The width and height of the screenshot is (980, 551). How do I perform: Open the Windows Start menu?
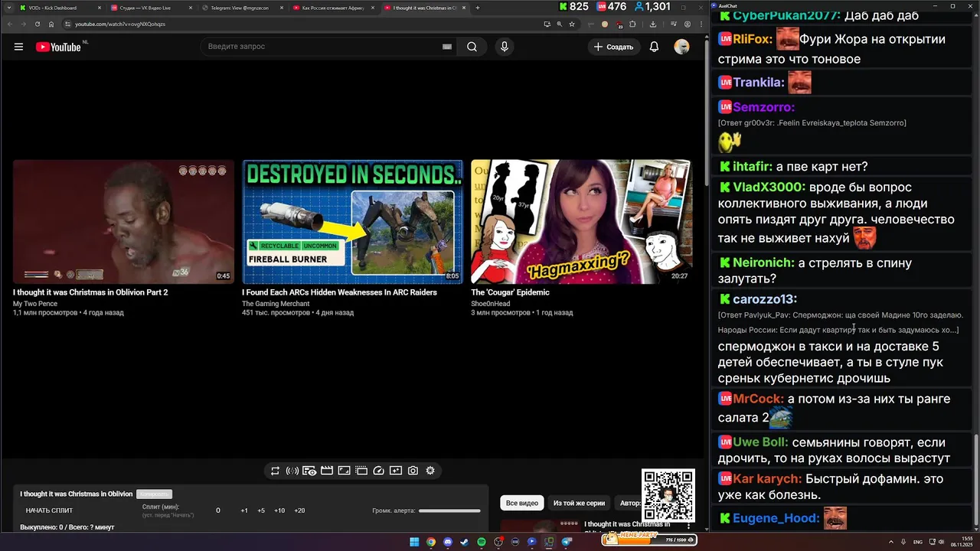tap(414, 542)
